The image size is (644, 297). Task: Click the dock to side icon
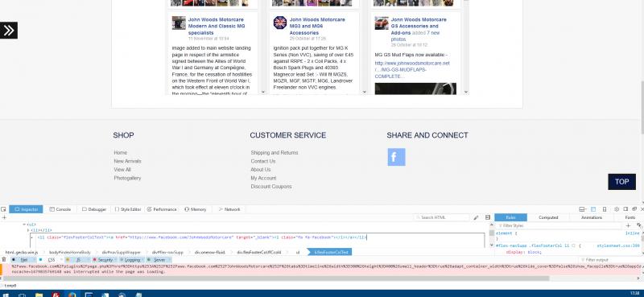click(625, 208)
